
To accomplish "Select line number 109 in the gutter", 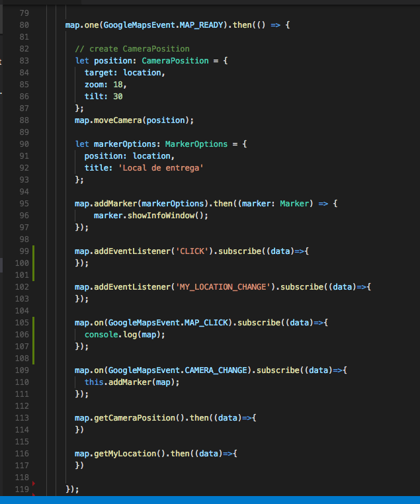I will [x=22, y=370].
